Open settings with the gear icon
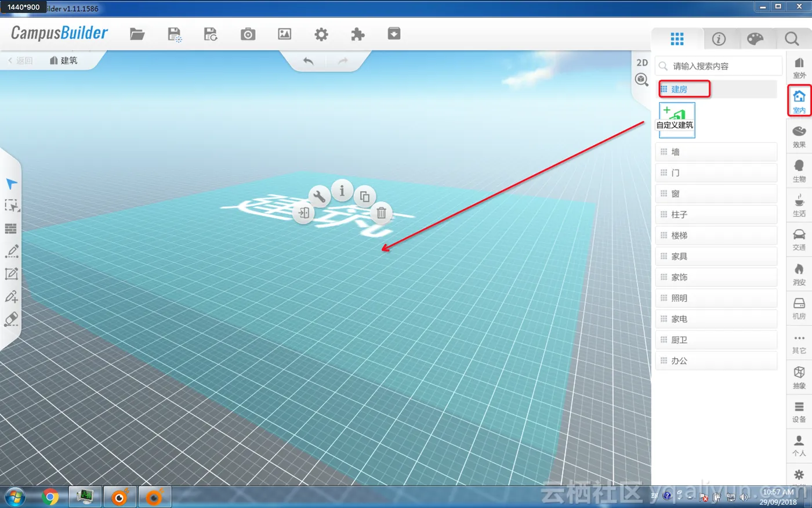 click(321, 34)
